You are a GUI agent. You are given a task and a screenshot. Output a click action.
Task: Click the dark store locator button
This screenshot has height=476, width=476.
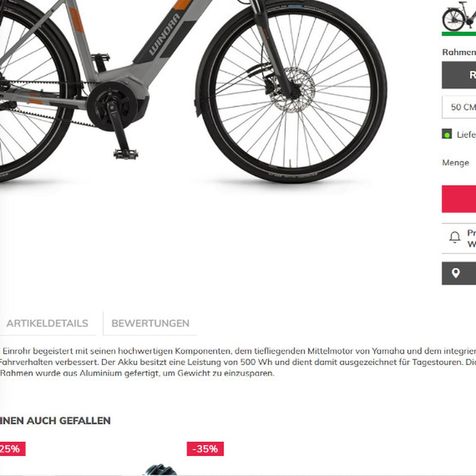(x=459, y=273)
